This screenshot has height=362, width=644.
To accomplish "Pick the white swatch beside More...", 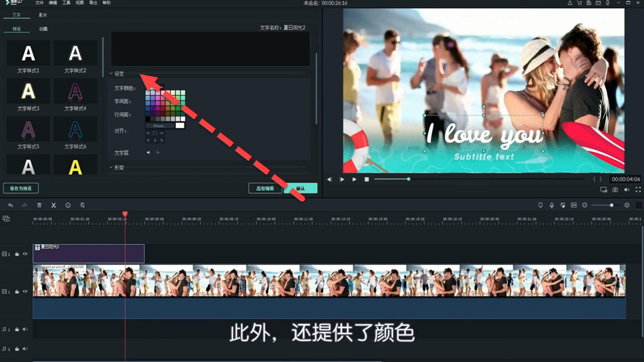I will pos(180,126).
